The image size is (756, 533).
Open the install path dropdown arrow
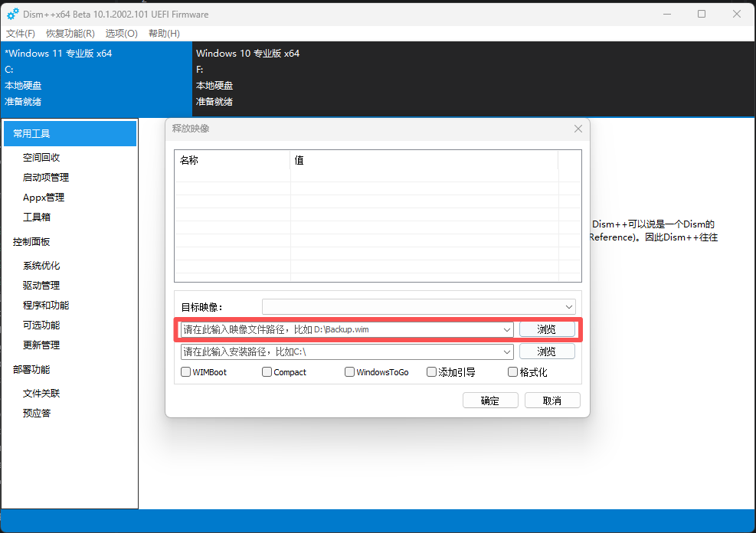pyautogui.click(x=507, y=352)
